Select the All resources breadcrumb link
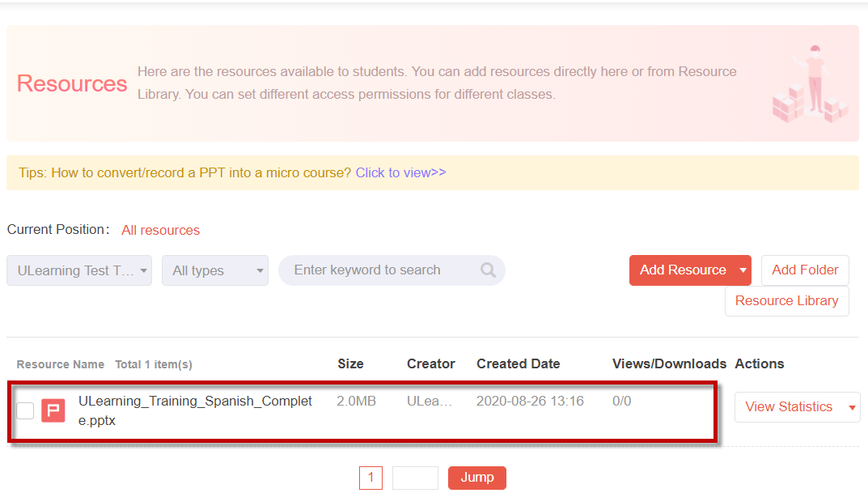This screenshot has width=868, height=493. point(160,231)
